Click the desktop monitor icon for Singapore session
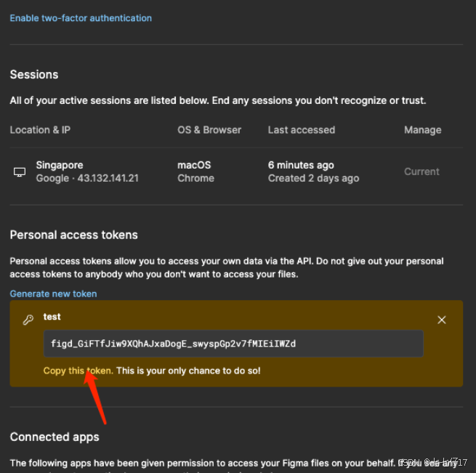 (20, 172)
